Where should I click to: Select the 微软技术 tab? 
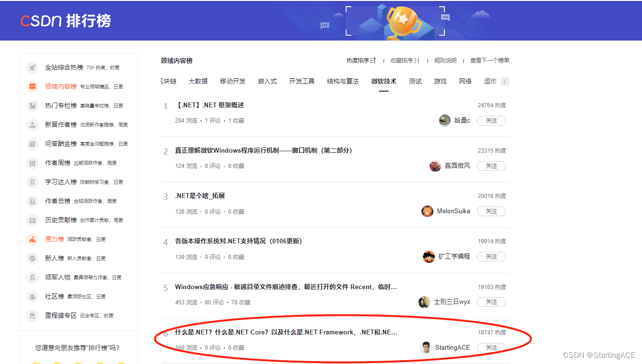(384, 81)
